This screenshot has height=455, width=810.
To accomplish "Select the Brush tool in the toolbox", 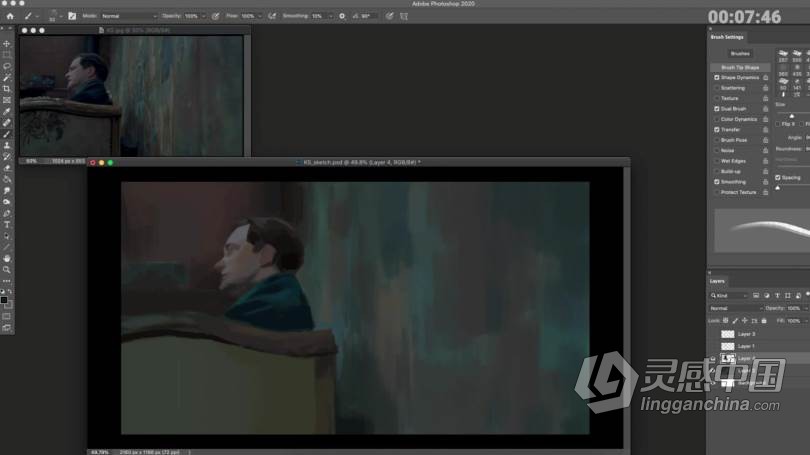I will click(7, 134).
